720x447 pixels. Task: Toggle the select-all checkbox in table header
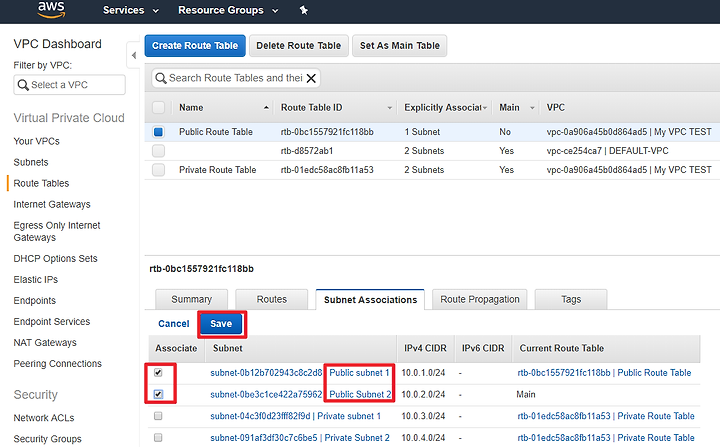[x=158, y=108]
